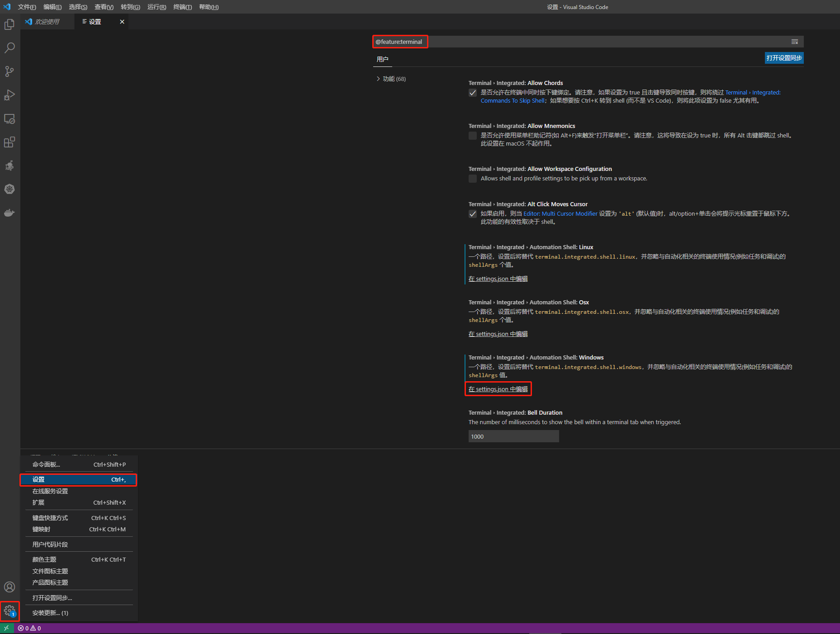Open the Kubernetes view
Image resolution: width=840 pixels, height=634 pixels.
click(x=9, y=189)
